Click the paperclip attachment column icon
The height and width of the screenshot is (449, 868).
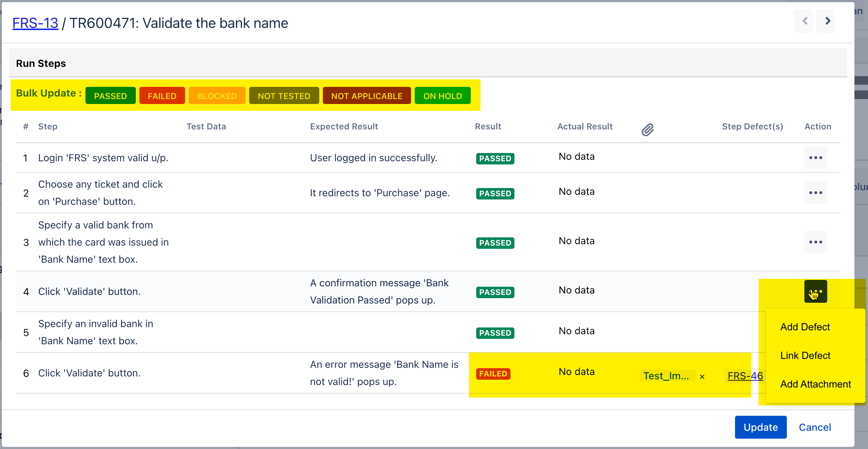[647, 130]
